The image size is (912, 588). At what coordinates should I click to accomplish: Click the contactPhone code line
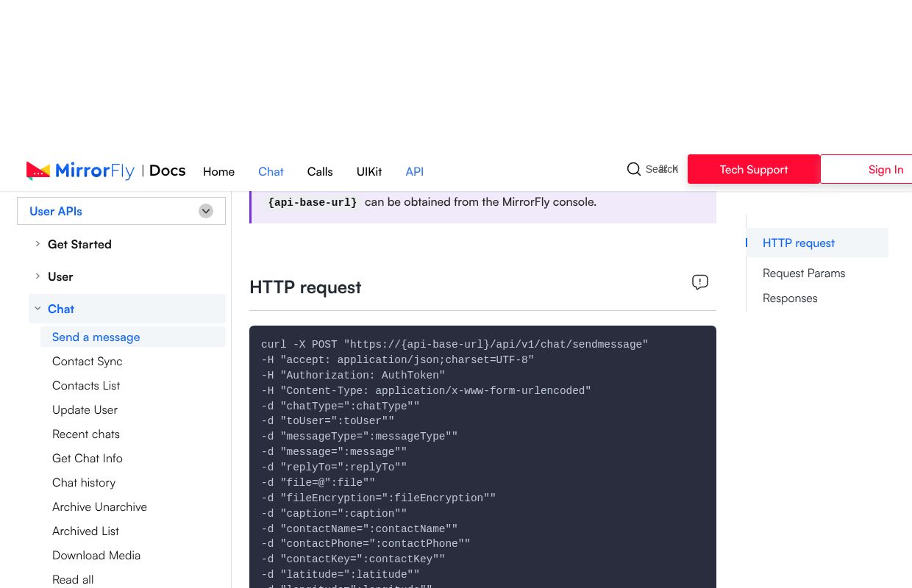tap(366, 543)
